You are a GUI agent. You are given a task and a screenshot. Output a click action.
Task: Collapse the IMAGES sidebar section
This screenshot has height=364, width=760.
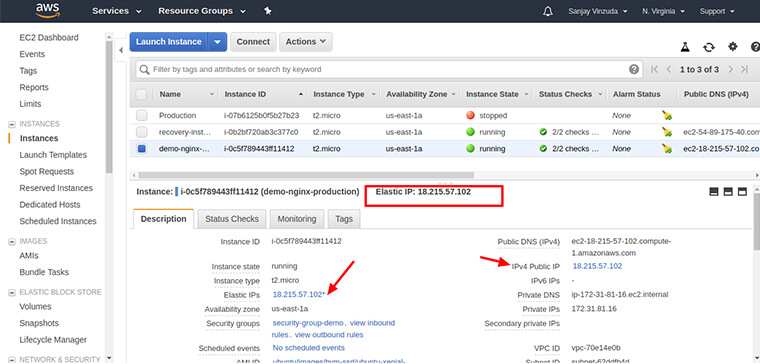12,241
